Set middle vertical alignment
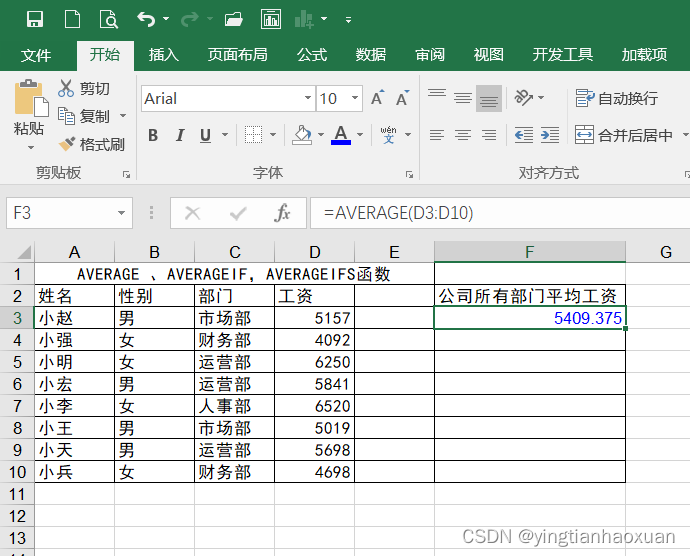The height and width of the screenshot is (556, 690). click(463, 98)
